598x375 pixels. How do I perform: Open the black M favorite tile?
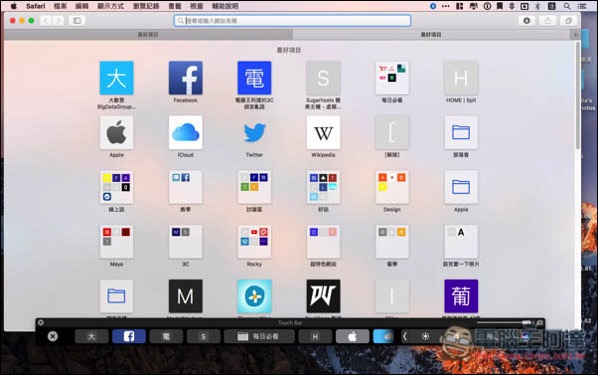pos(185,296)
